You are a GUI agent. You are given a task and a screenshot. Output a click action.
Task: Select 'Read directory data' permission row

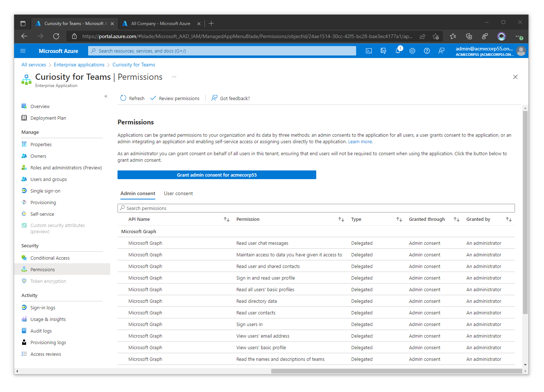316,301
